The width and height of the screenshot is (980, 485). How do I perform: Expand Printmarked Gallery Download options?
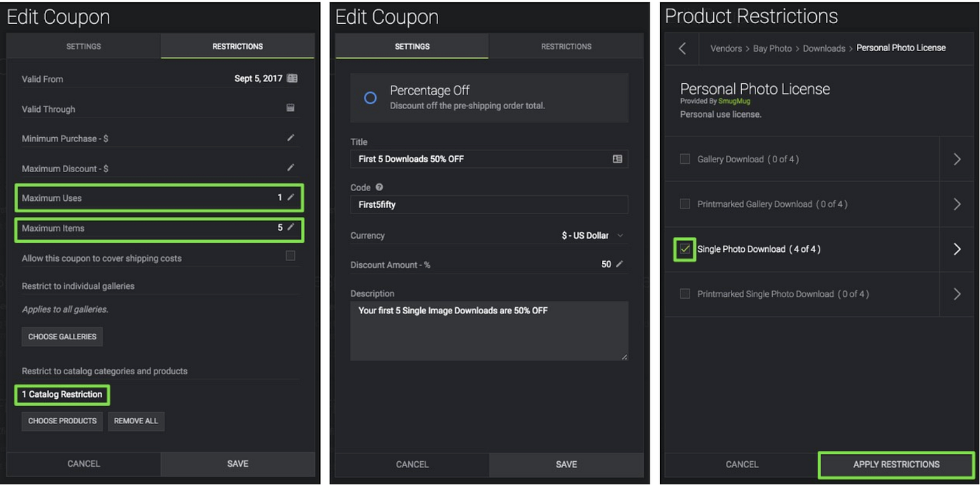tap(957, 204)
